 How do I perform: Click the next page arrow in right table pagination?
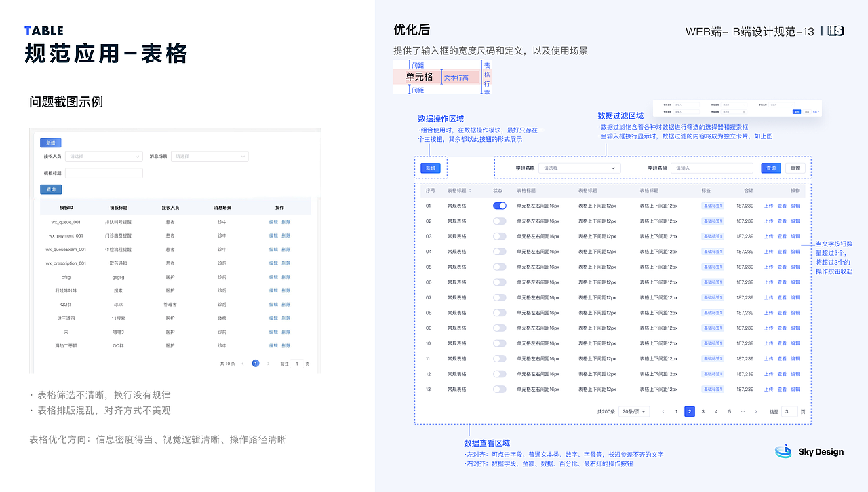756,411
